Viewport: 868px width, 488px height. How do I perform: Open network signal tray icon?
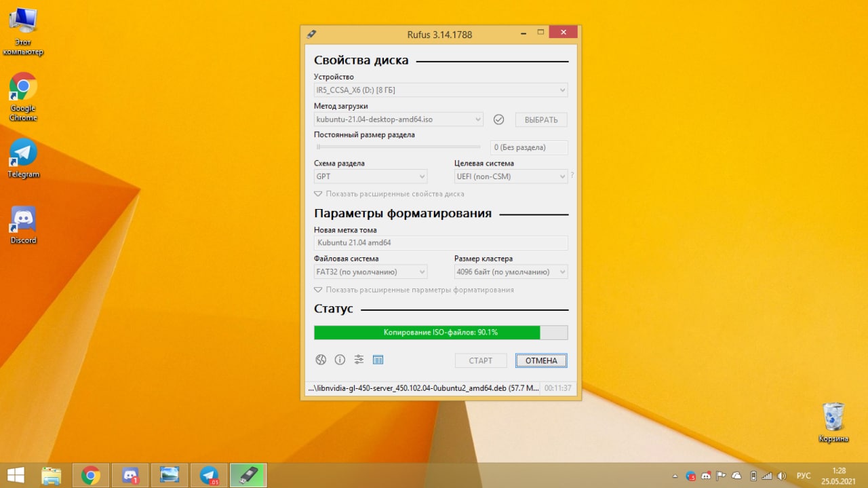767,476
